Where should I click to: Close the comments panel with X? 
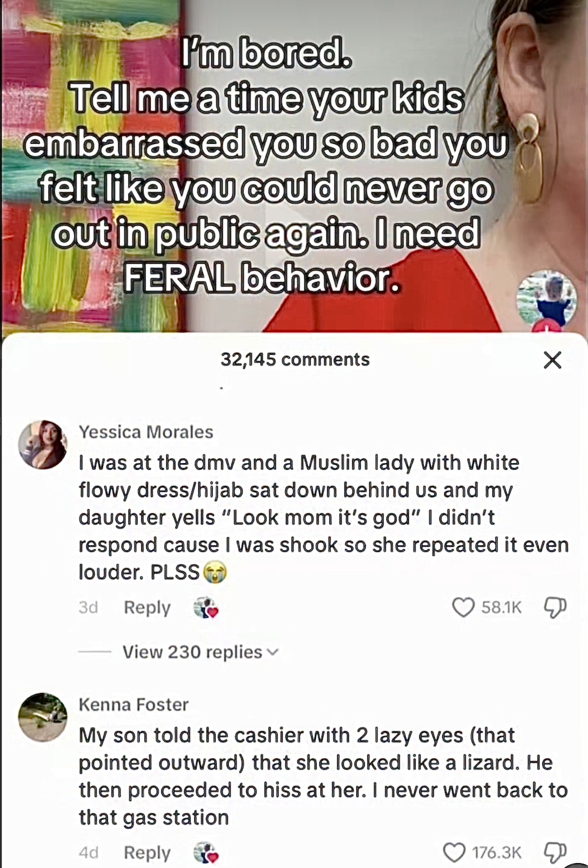click(552, 360)
